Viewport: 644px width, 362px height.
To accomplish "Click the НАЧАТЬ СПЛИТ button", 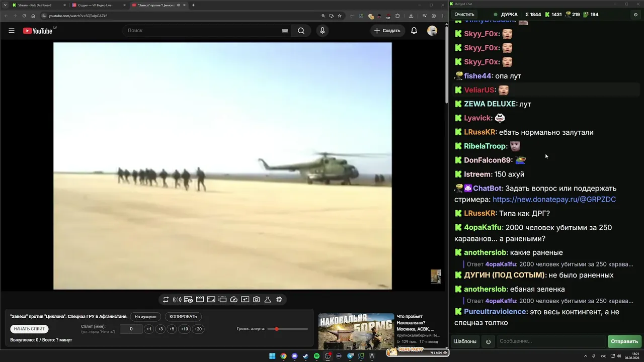I will tap(30, 329).
